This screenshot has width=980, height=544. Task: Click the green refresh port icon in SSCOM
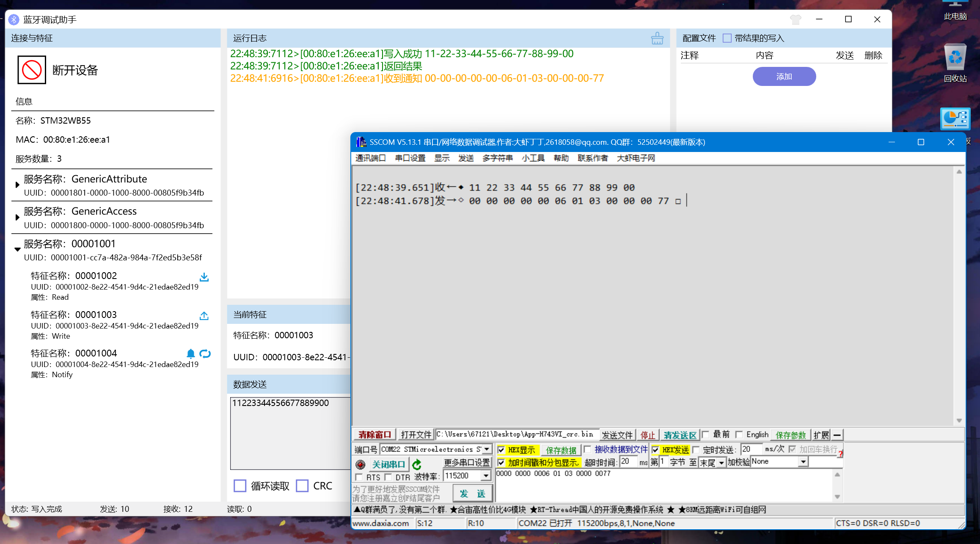417,465
